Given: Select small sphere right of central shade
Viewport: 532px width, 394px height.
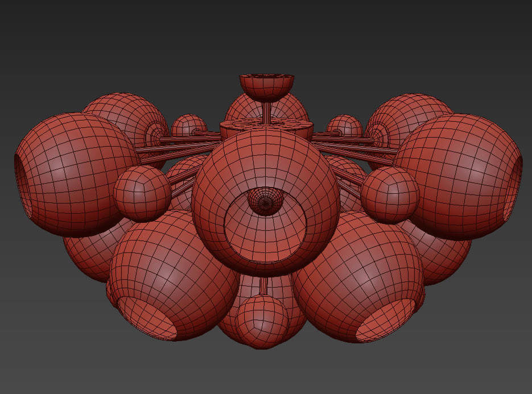Looking at the screenshot, I should [x=390, y=195].
